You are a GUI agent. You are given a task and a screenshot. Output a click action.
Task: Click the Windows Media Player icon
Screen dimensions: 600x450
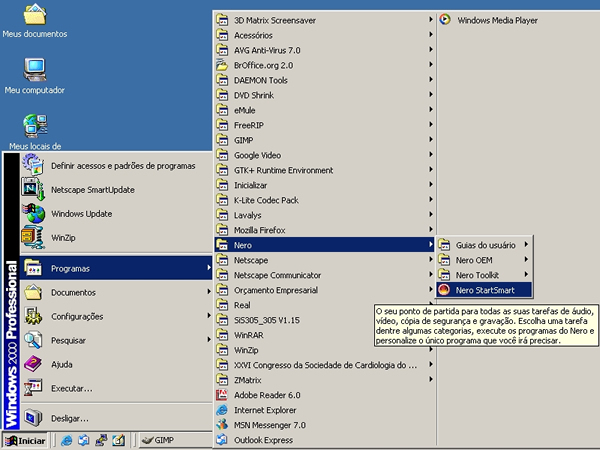[x=445, y=20]
